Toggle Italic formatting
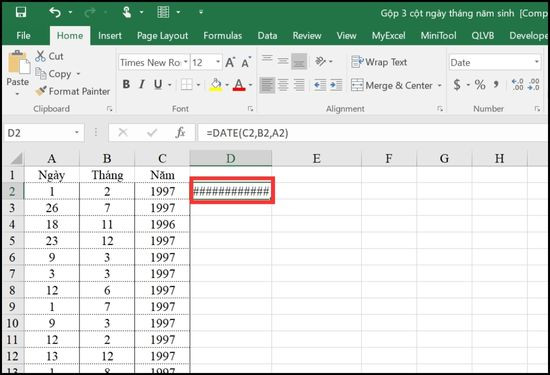Viewport: 550px width, 375px height. click(x=142, y=84)
